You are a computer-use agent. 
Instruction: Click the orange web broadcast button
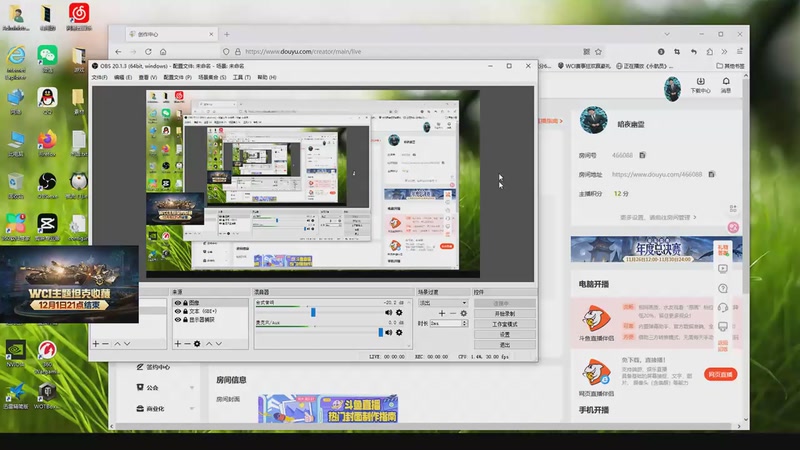coord(720,374)
